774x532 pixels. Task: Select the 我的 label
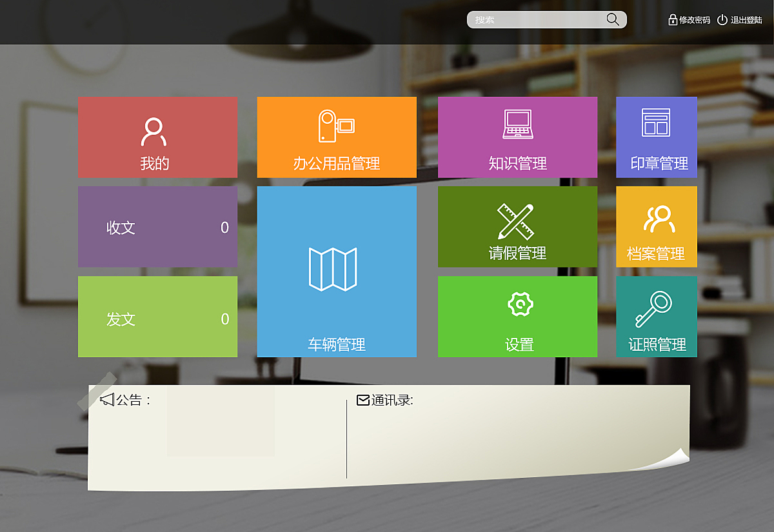click(x=155, y=164)
